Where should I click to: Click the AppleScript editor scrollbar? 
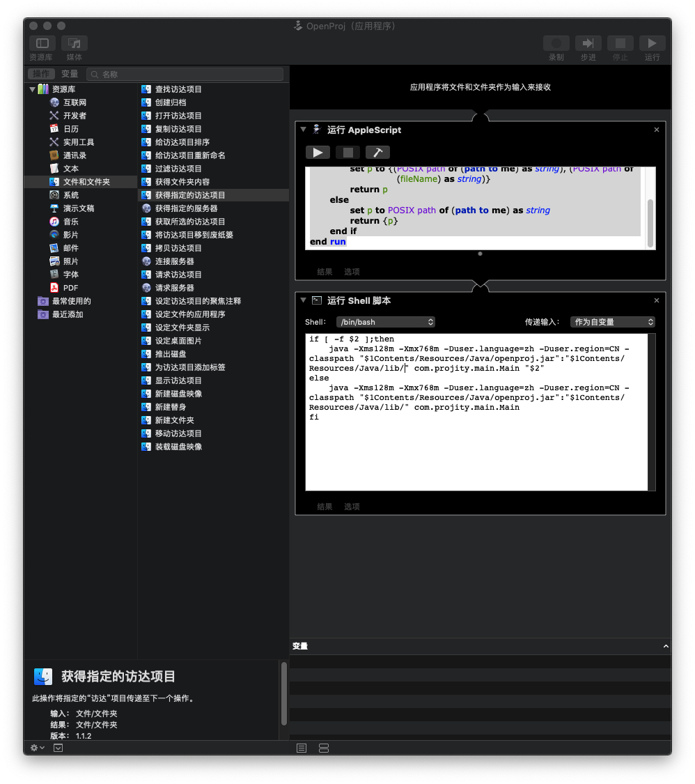(x=650, y=223)
